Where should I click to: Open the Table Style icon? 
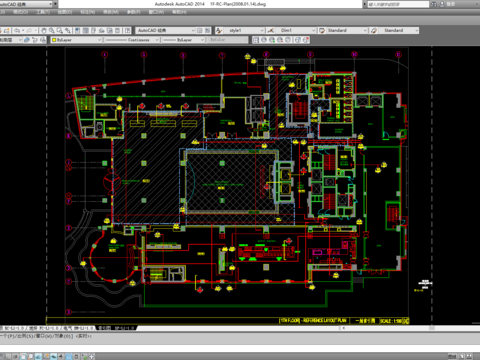click(x=322, y=30)
